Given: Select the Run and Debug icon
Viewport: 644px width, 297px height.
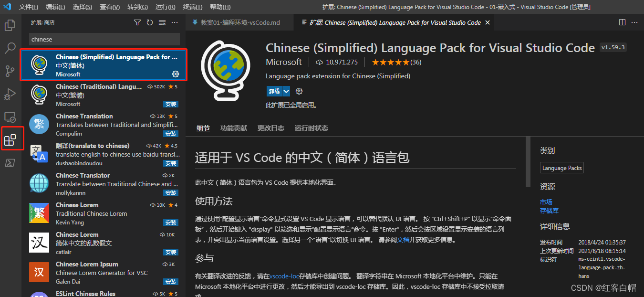Looking at the screenshot, I should [10, 94].
